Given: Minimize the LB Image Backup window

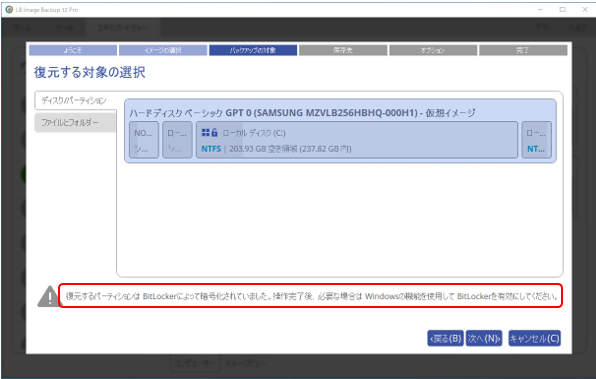Looking at the screenshot, I should 541,10.
